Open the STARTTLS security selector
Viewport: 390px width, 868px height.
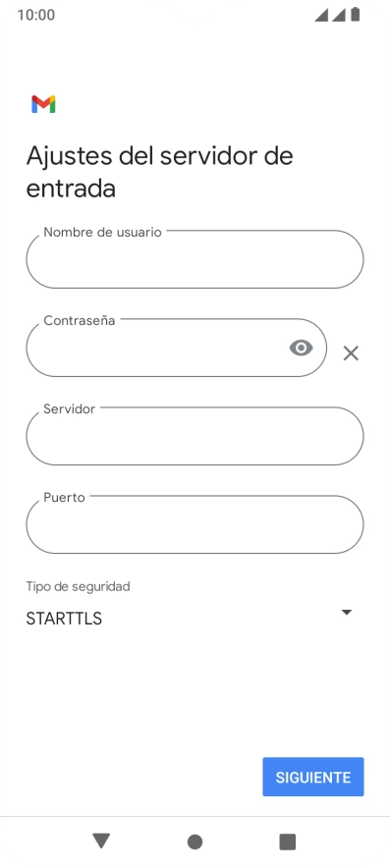(190, 619)
